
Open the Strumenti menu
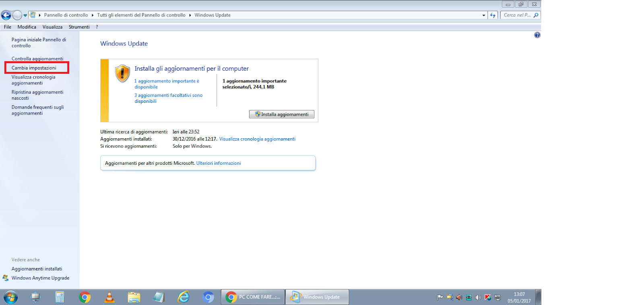[79, 27]
